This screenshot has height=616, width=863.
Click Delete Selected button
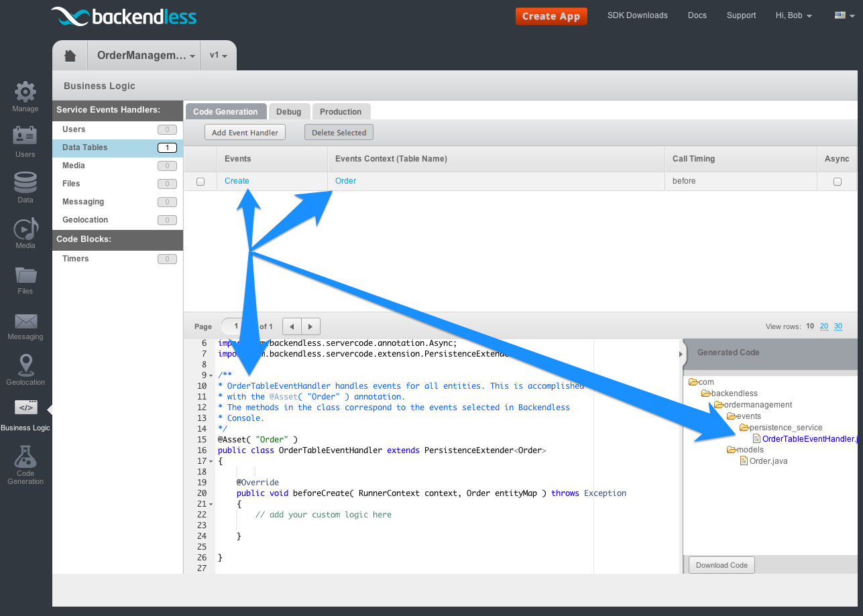pos(339,133)
